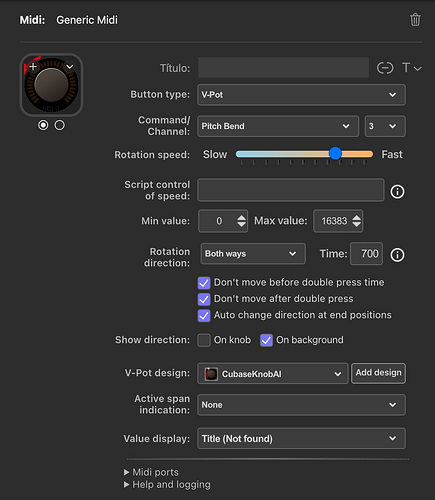Open the T text style menu
This screenshot has height=500, width=435.
(412, 68)
